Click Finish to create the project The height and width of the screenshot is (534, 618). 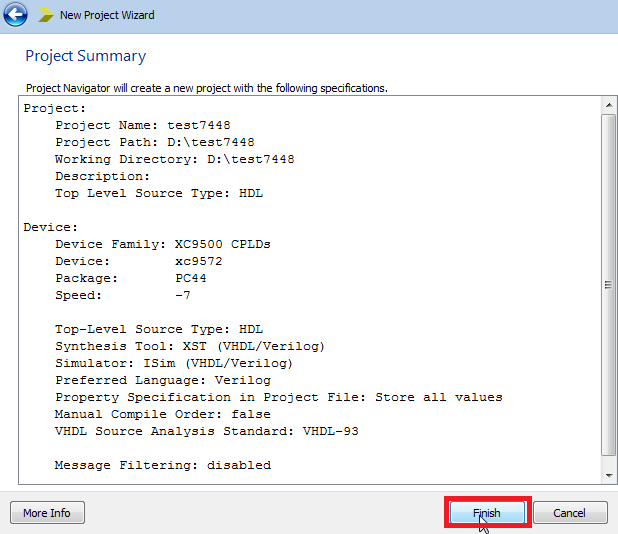(x=487, y=513)
